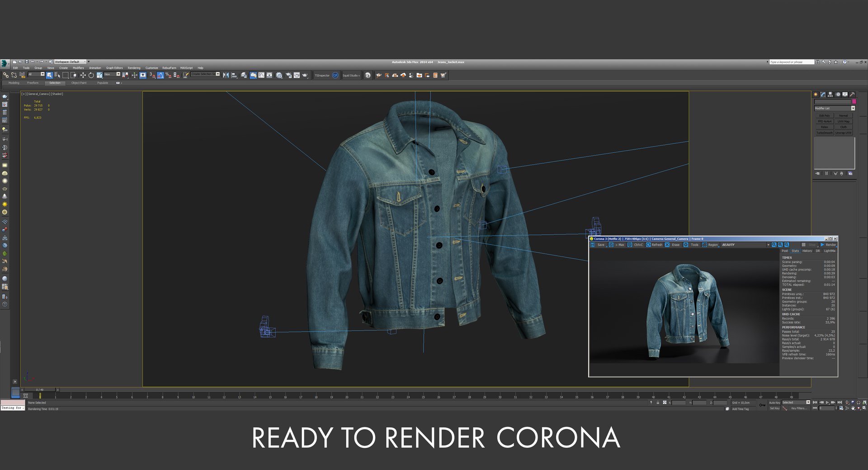Select the Rectangular Selection Region tool
Image resolution: width=868 pixels, height=470 pixels.
pos(65,75)
